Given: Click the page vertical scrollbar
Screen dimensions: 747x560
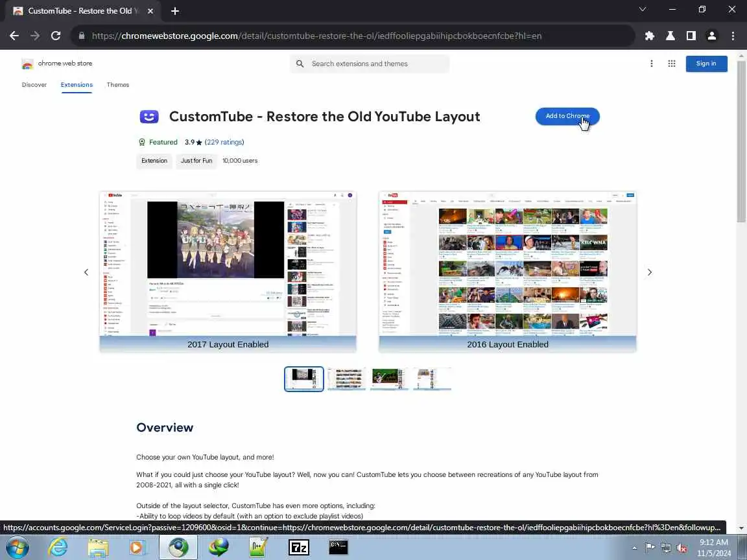Looking at the screenshot, I should click(x=741, y=141).
